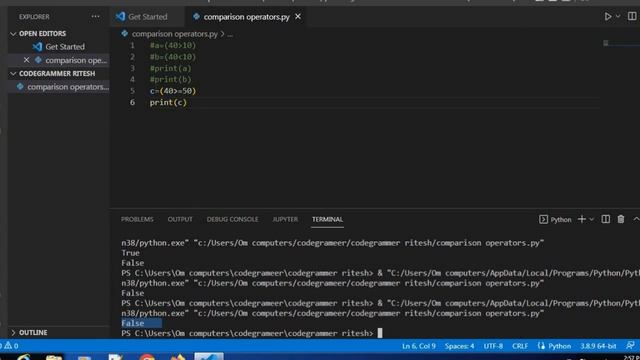Click the minimap at editor right side
This screenshot has width=640, height=360.
point(620,43)
